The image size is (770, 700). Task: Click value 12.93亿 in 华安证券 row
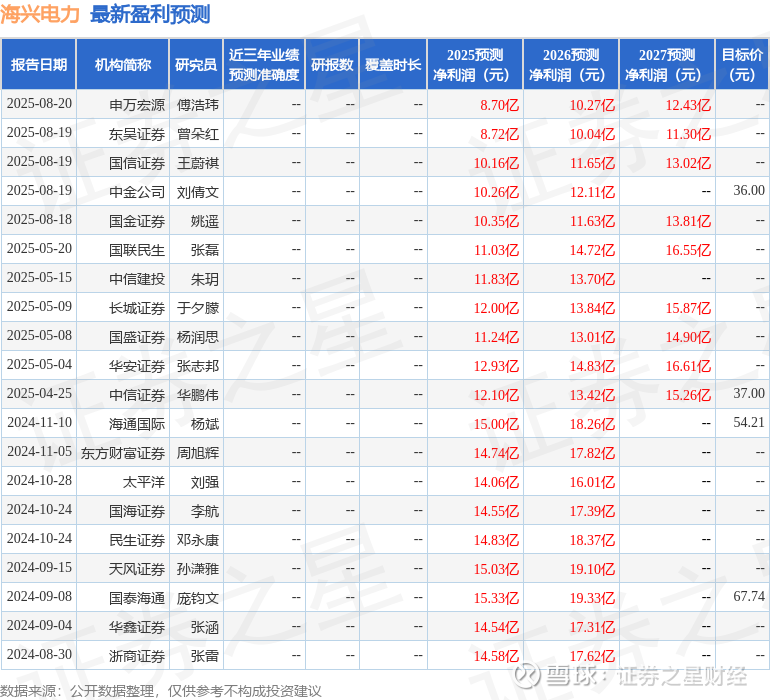[x=496, y=365]
